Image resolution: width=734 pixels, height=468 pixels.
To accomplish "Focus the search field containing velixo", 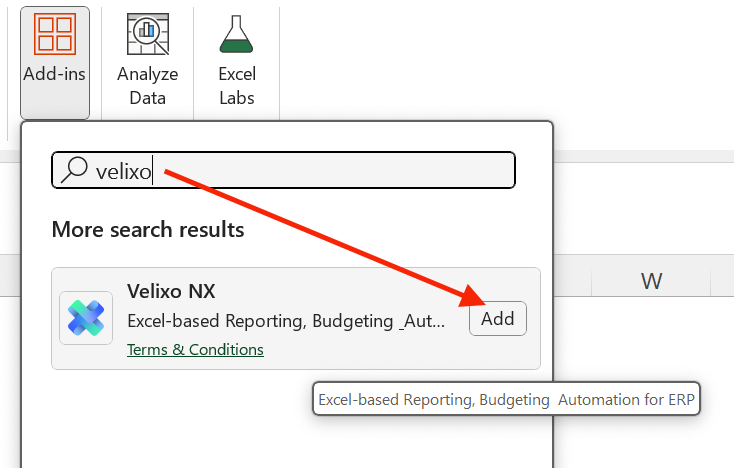I will click(x=283, y=170).
